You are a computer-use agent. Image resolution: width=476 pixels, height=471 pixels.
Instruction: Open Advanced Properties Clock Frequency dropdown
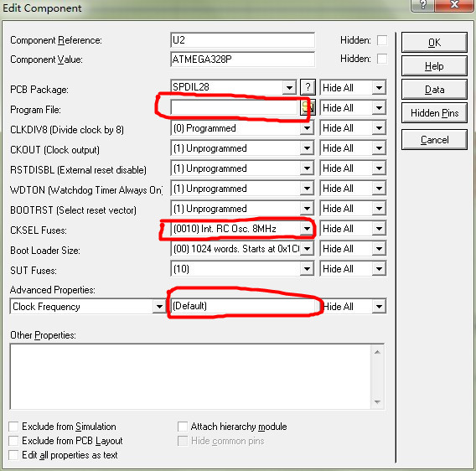tap(159, 307)
